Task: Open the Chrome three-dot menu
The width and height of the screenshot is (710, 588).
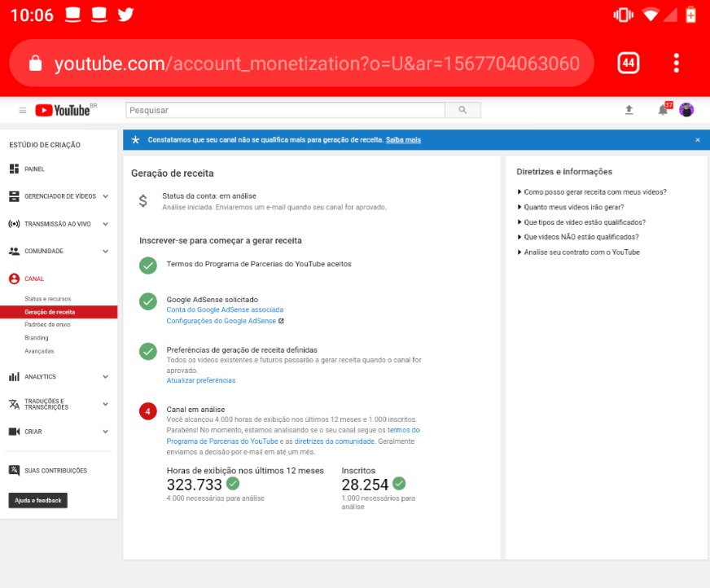Action: click(676, 63)
